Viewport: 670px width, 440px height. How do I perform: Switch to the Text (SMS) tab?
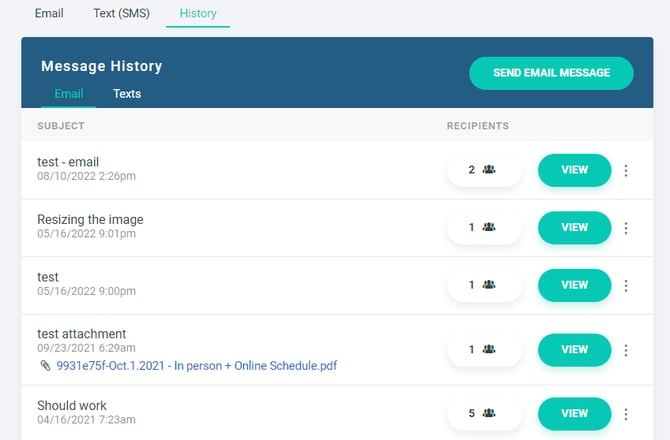[x=121, y=14]
